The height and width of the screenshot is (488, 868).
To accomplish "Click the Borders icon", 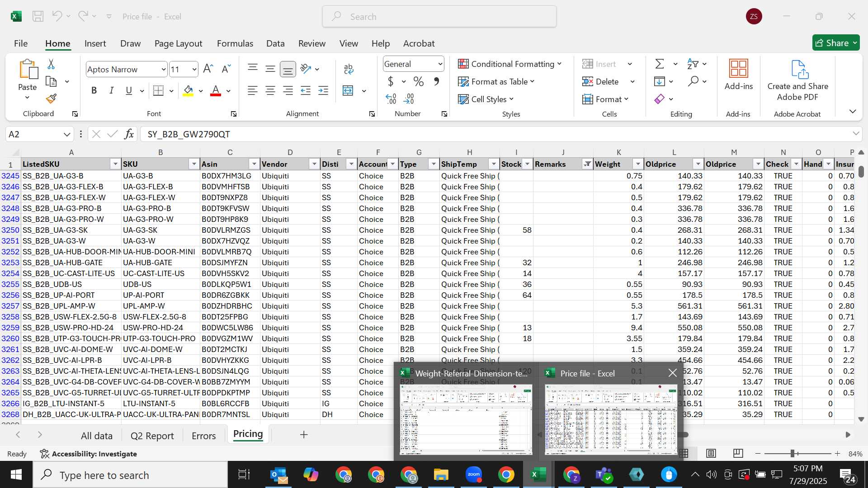I will (x=158, y=90).
